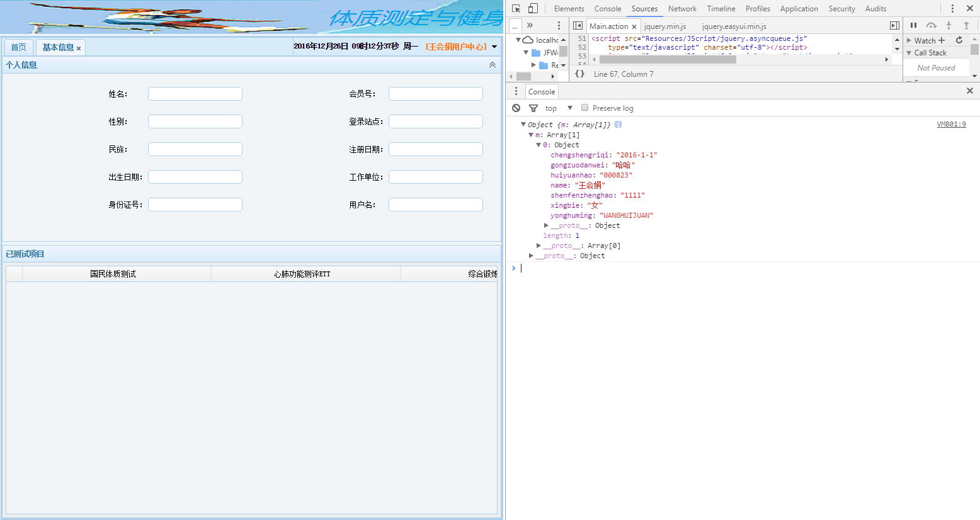Open the jquery.min.js source tab

(x=665, y=26)
